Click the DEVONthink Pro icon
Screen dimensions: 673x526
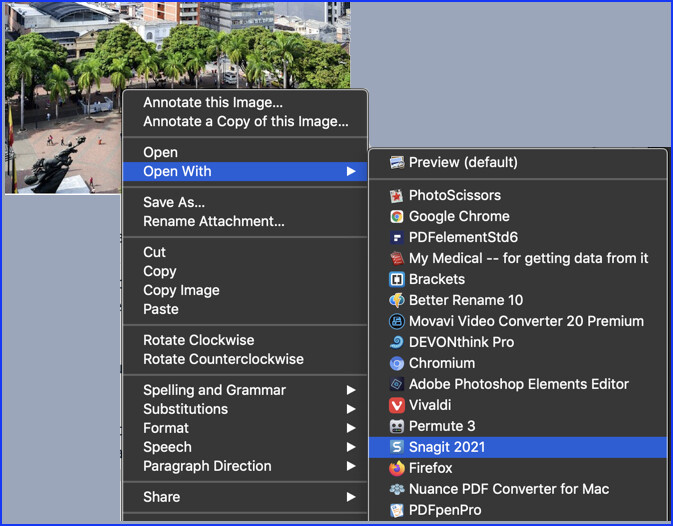coord(397,342)
